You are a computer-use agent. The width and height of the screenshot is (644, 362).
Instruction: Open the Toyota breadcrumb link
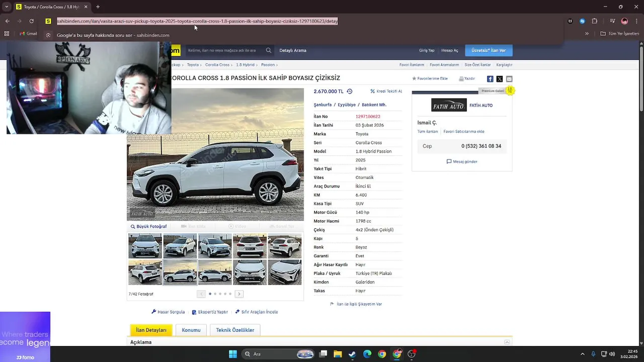[193, 65]
